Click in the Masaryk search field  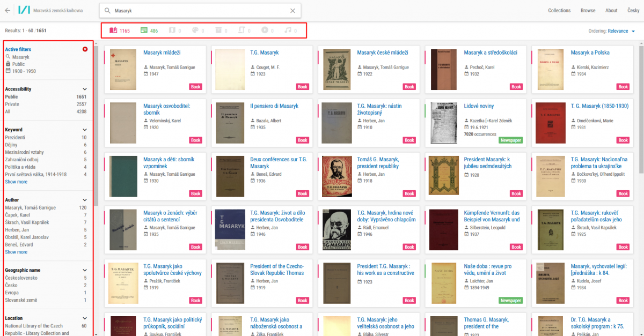200,10
